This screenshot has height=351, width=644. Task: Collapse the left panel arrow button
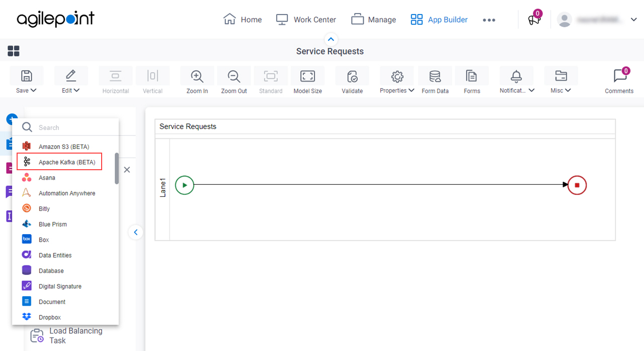(135, 232)
